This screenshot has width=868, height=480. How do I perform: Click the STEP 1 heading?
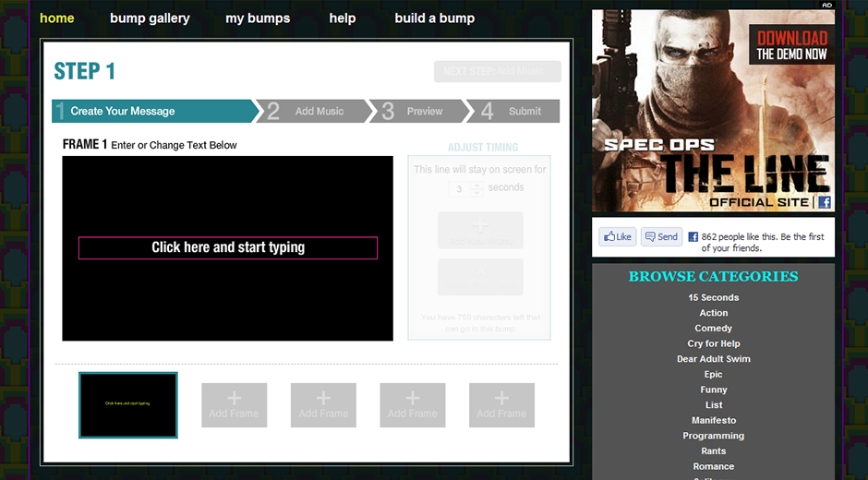tap(84, 71)
